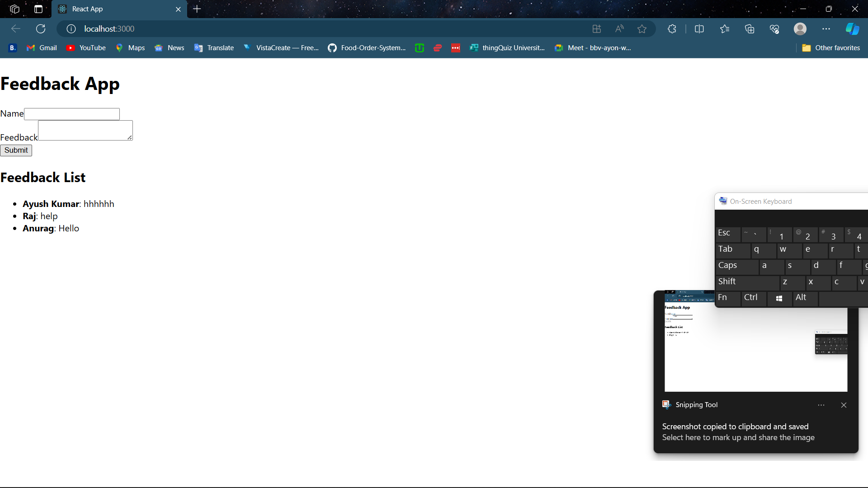
Task: Open the YouTube bookmark
Action: tap(86, 48)
